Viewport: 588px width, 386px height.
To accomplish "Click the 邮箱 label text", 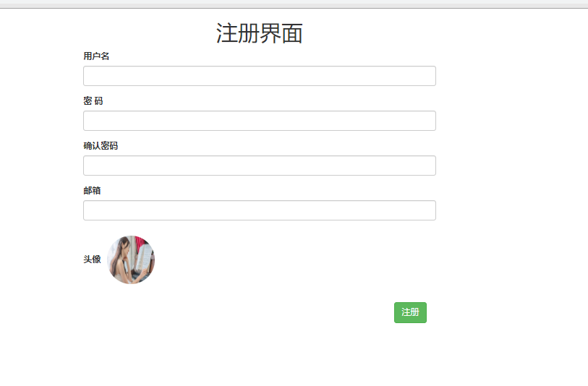I will (92, 191).
